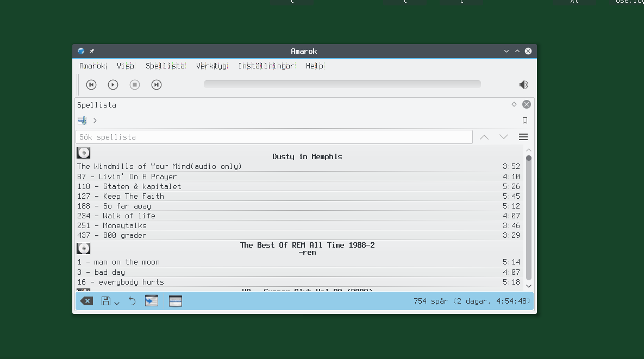Clear the playlist with the eraser icon

[x=86, y=301]
